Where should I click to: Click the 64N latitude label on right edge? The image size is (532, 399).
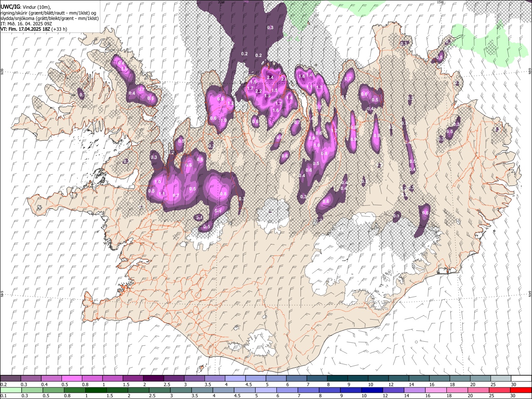(530, 293)
